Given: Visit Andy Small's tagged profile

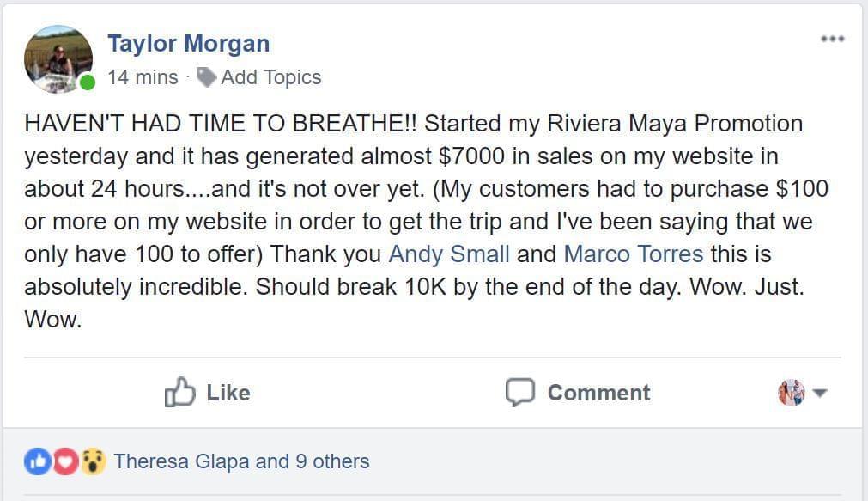Looking at the screenshot, I should (449, 254).
